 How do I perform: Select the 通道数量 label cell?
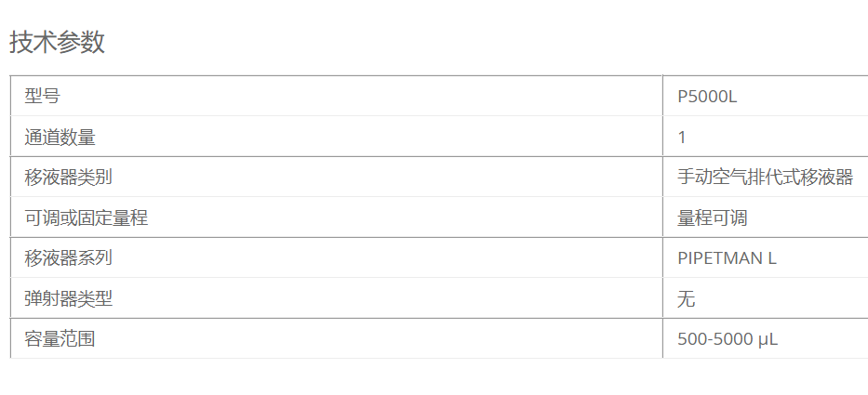pos(337,136)
